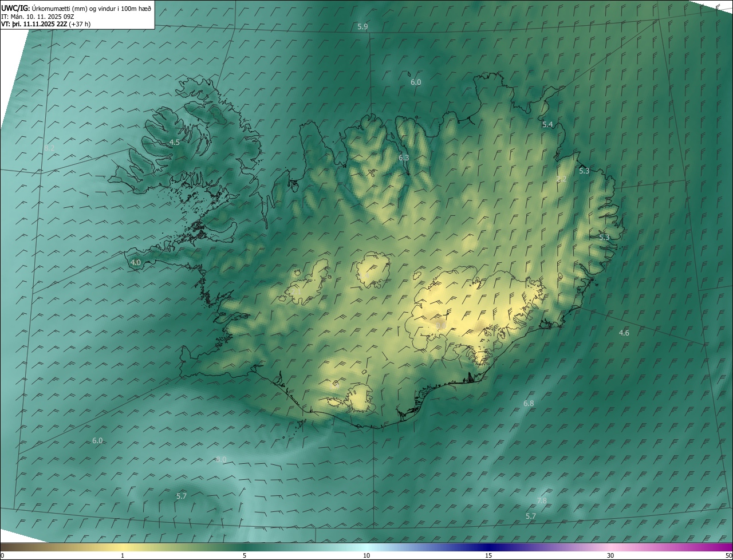
Task: Click inside the Mýrdalsjökull glacier outline
Action: [x=359, y=398]
